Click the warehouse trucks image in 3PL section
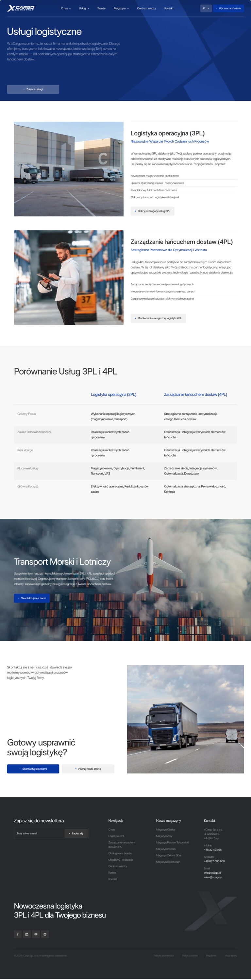The height and width of the screenshot is (980, 251). point(68,169)
